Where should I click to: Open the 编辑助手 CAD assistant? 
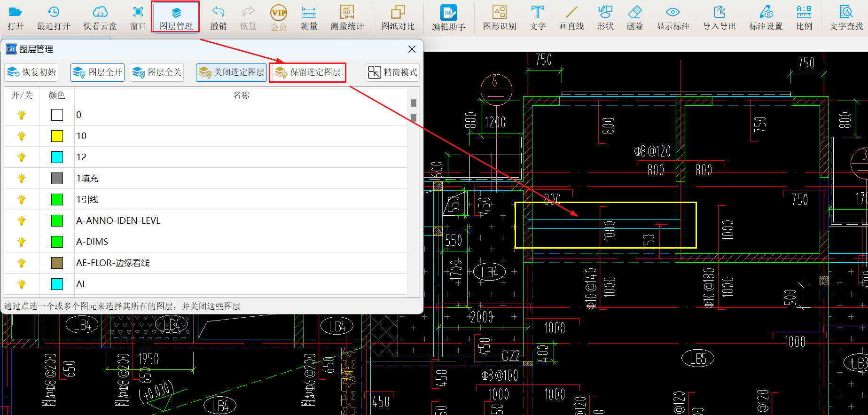(x=449, y=18)
